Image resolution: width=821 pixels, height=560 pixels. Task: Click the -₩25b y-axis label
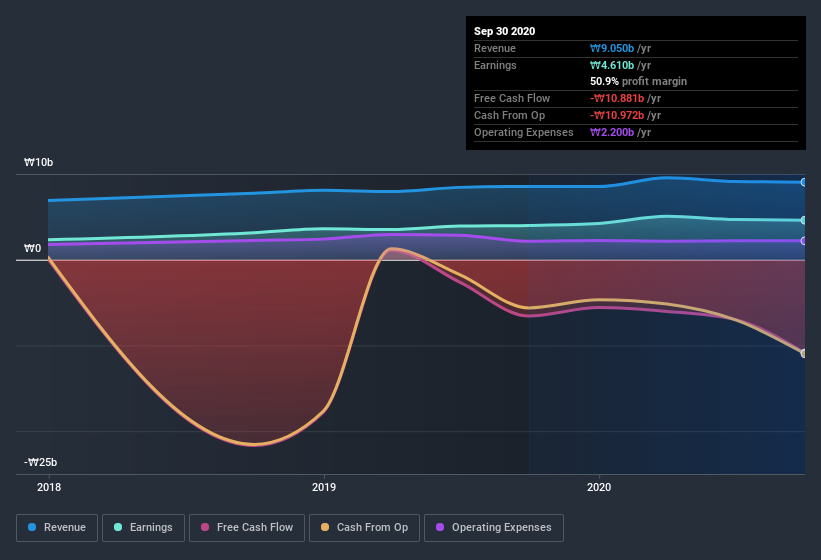coord(40,462)
